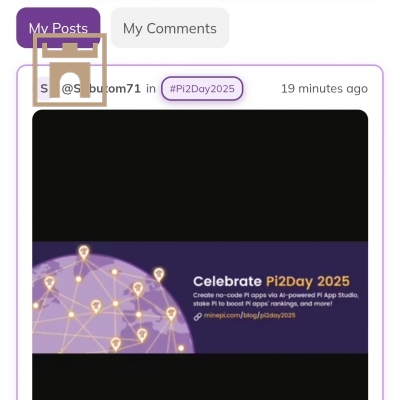Screen dimensions: 400x400
Task: Click the 19 minutes ago timestamp
Action: coord(324,89)
